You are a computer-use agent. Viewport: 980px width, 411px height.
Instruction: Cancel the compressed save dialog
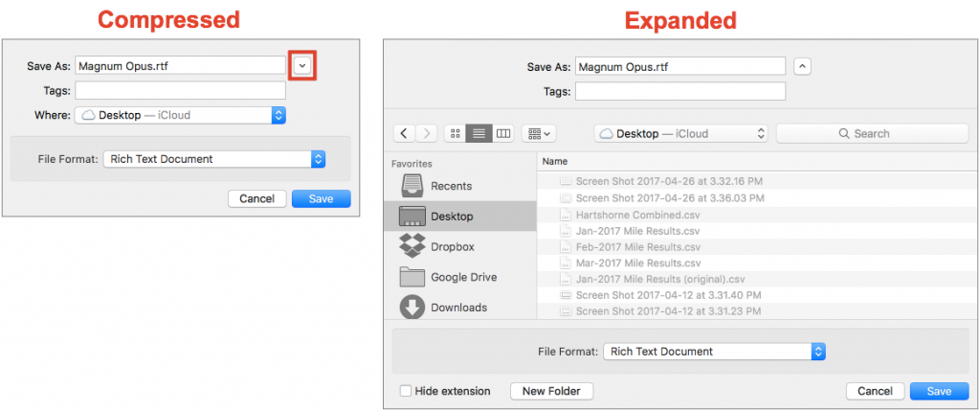(x=256, y=199)
